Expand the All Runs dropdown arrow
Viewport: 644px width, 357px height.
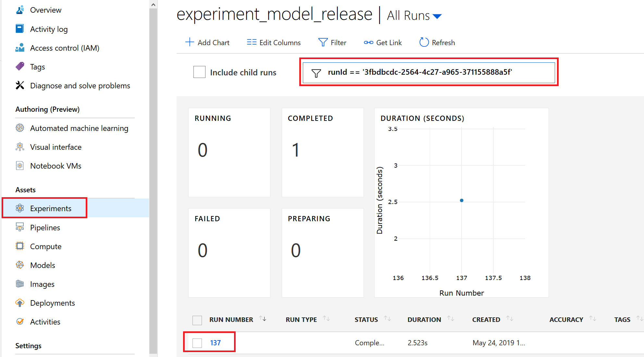click(437, 17)
